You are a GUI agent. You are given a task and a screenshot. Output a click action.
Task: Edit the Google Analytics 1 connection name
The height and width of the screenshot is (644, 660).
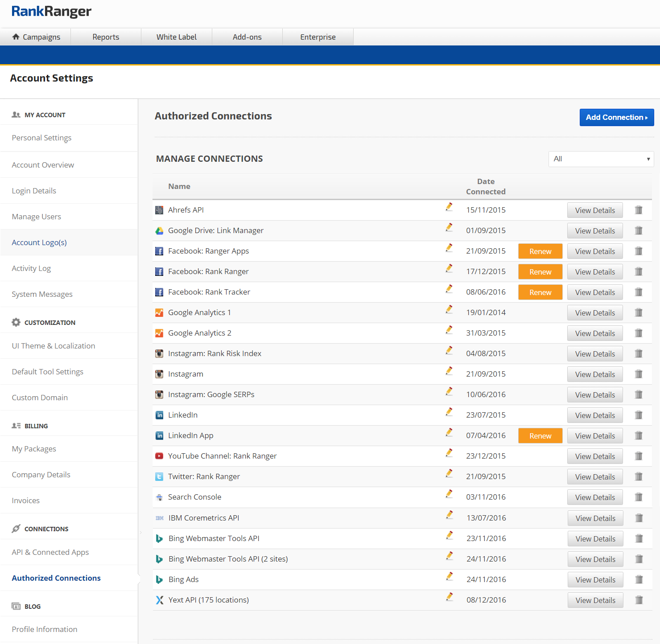pyautogui.click(x=449, y=310)
